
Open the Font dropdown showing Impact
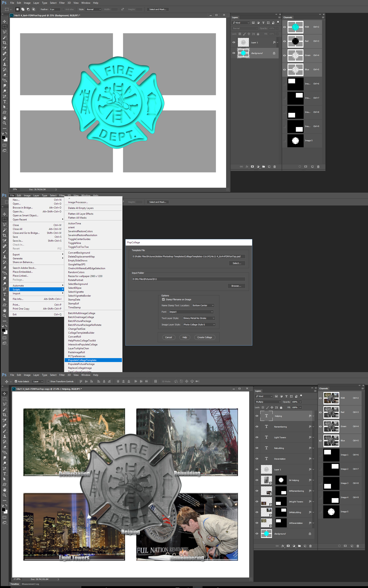(191, 312)
